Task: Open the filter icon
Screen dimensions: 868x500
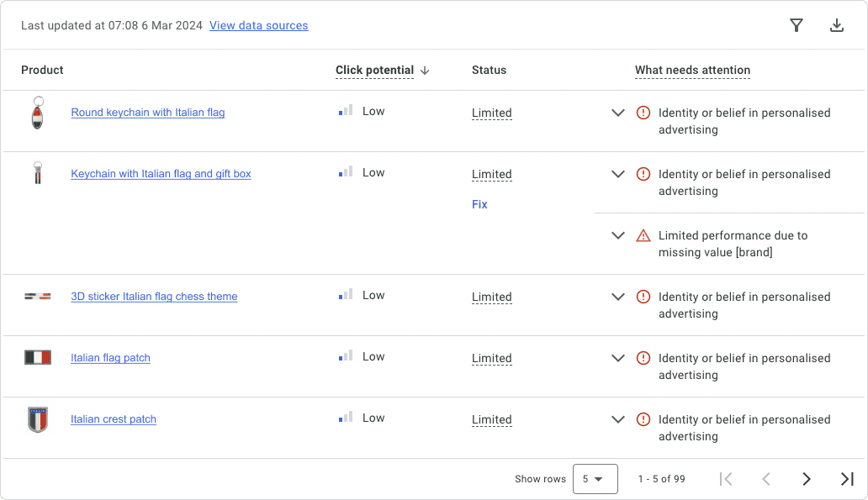Action: [797, 25]
